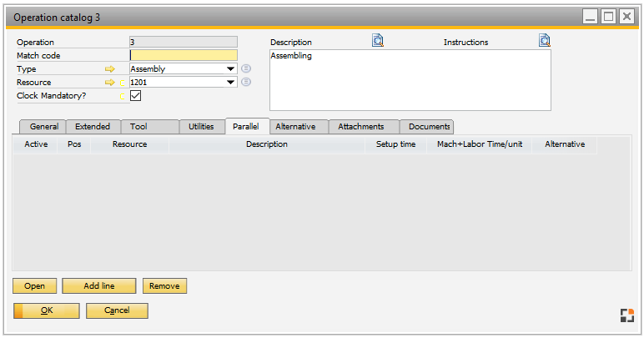
Task: Expand the Resource dropdown
Action: pyautogui.click(x=230, y=83)
